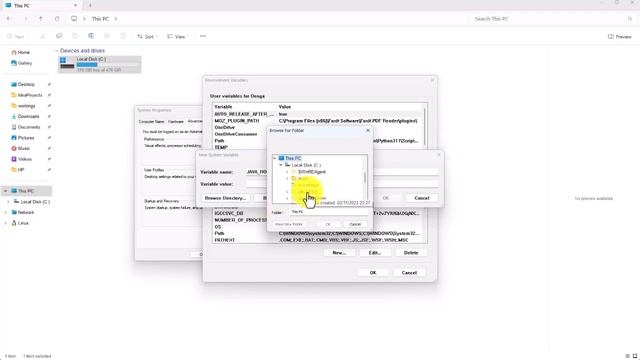The image size is (640, 360).
Task: Open Pictures in the sidebar
Action: coord(23,138)
